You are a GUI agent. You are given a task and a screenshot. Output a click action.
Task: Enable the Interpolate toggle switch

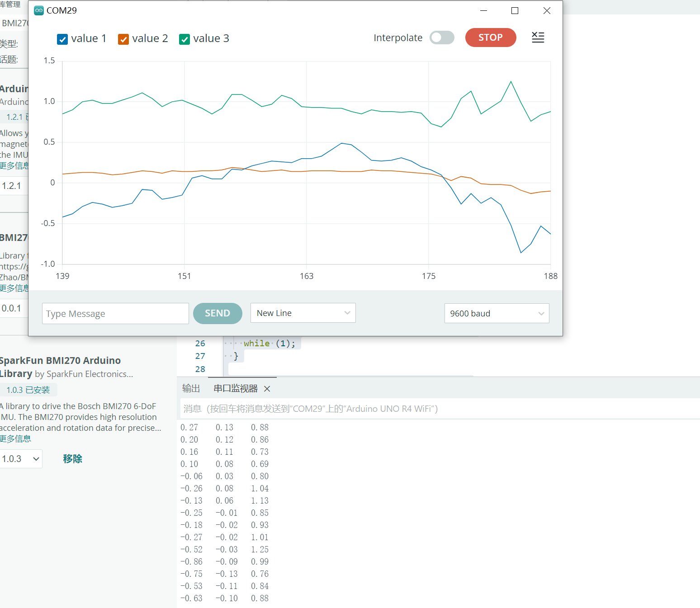[x=442, y=38]
